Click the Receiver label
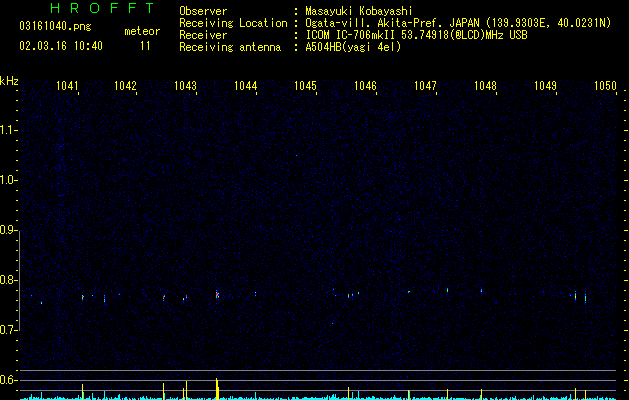 pyautogui.click(x=203, y=35)
